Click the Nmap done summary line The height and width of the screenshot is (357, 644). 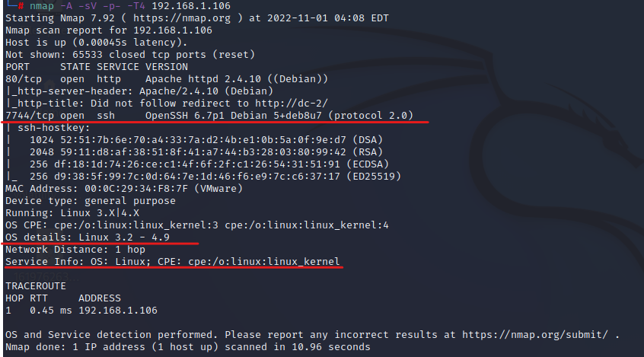187,347
